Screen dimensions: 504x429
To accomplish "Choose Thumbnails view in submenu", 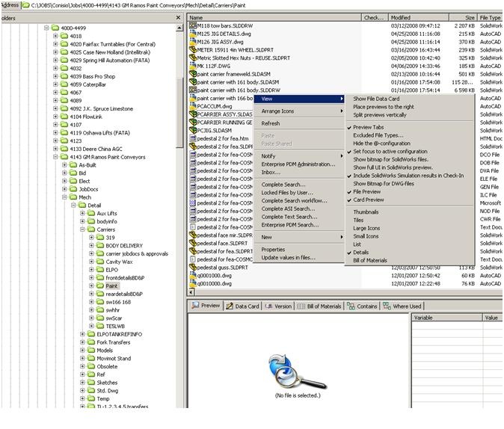I will [410, 212].
